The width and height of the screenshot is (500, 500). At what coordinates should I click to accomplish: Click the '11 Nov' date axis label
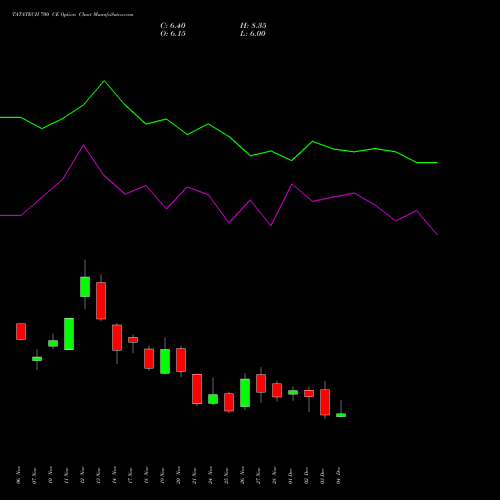(66, 475)
